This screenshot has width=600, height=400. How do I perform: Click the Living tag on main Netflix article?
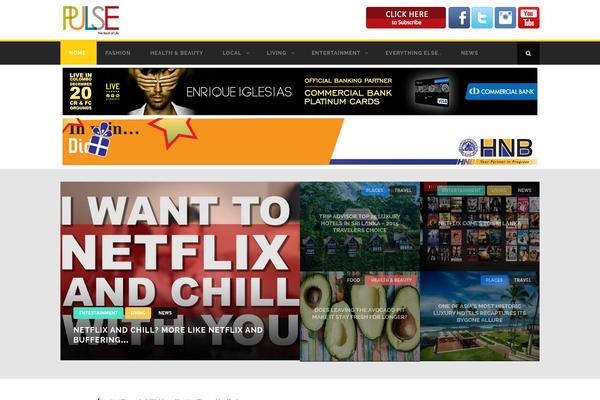click(138, 313)
